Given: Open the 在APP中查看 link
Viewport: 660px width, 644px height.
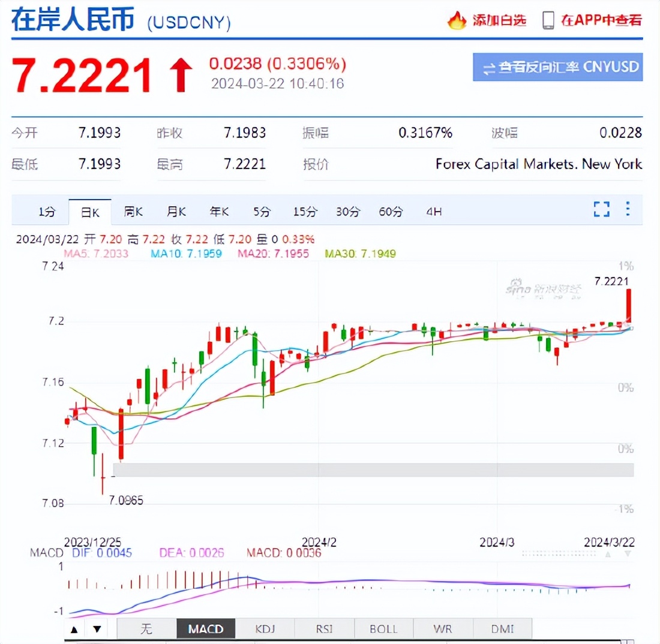Looking at the screenshot, I should (600, 20).
